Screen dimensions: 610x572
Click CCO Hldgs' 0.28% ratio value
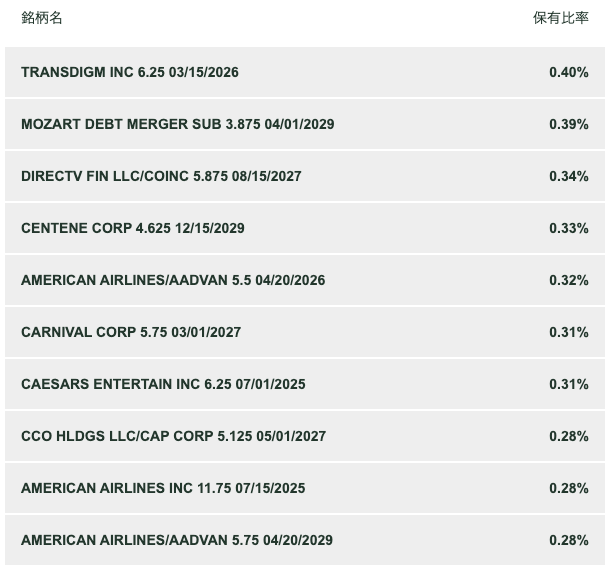pyautogui.click(x=569, y=436)
